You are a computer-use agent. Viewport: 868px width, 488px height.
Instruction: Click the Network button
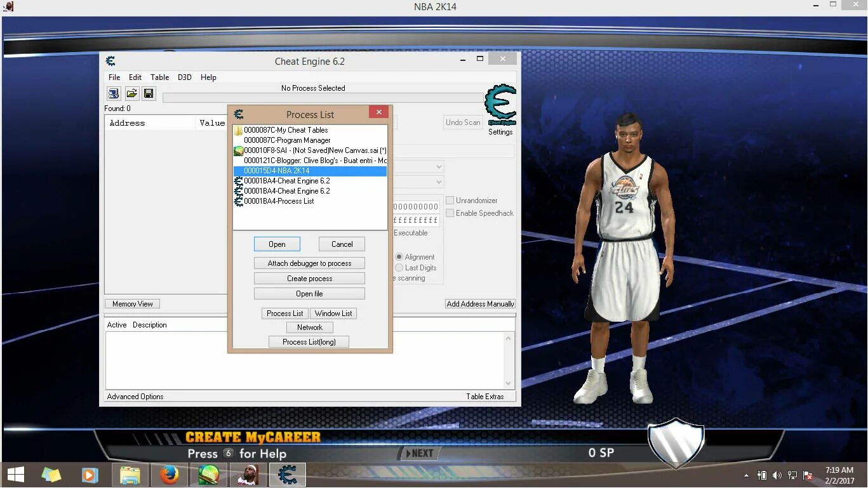click(x=310, y=327)
